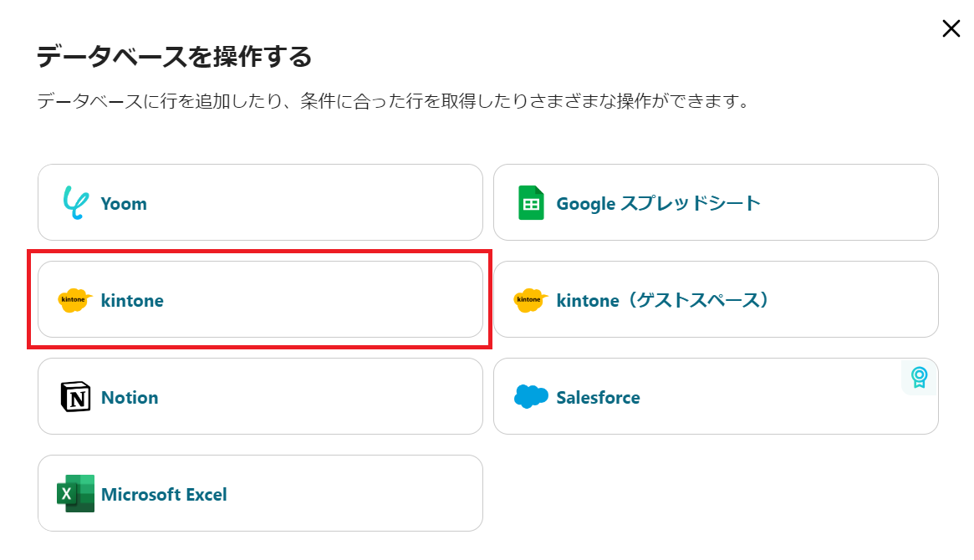974x560 pixels.
Task: Select Microsoft Excel as the database
Action: pyautogui.click(x=259, y=493)
